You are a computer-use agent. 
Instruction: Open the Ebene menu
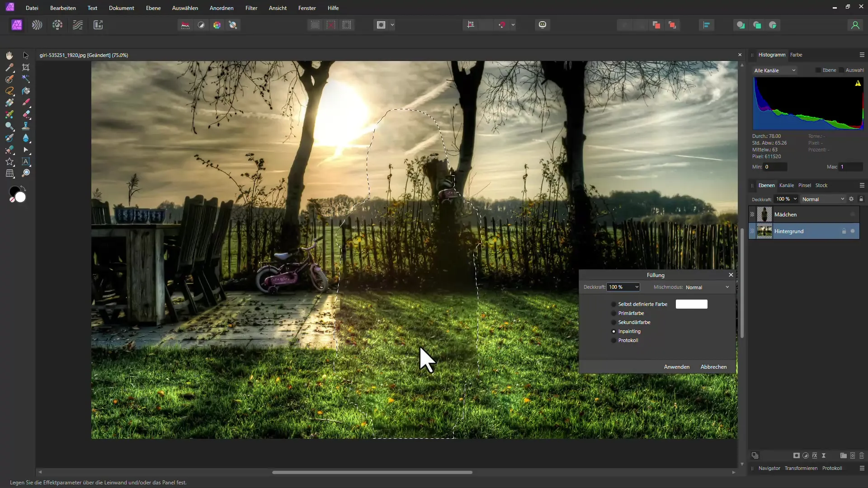[153, 8]
